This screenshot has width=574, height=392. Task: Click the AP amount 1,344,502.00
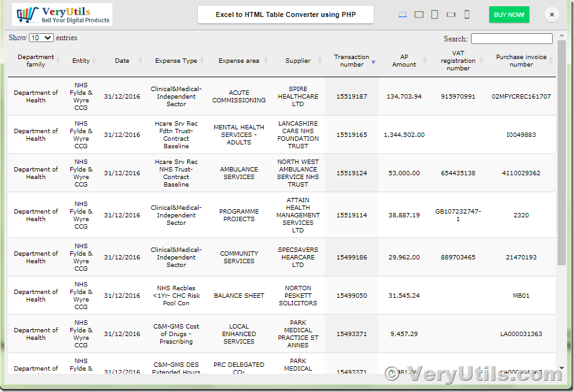pos(404,135)
